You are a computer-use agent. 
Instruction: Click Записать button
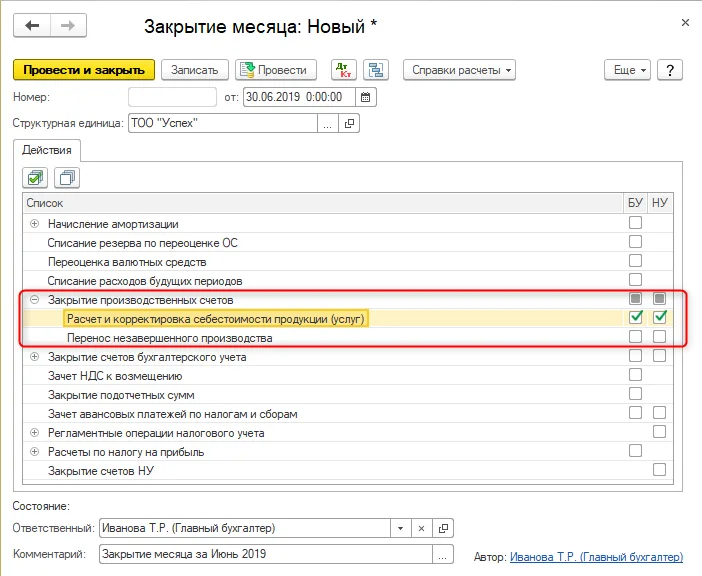[x=195, y=70]
